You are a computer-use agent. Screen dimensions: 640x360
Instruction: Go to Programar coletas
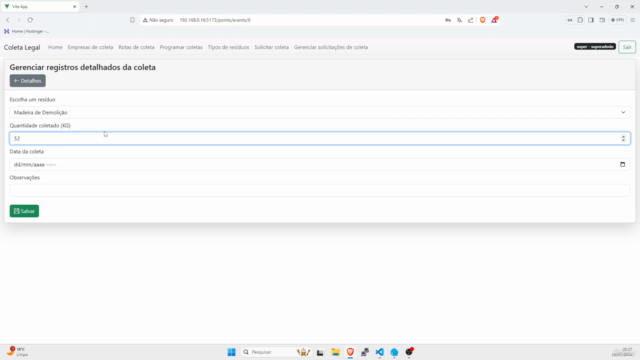click(181, 47)
